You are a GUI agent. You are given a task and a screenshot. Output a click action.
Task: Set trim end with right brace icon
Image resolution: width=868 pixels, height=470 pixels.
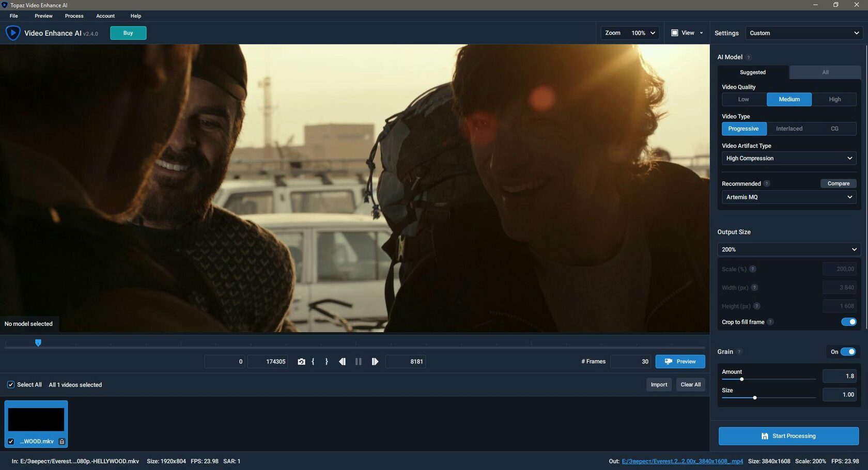point(327,362)
